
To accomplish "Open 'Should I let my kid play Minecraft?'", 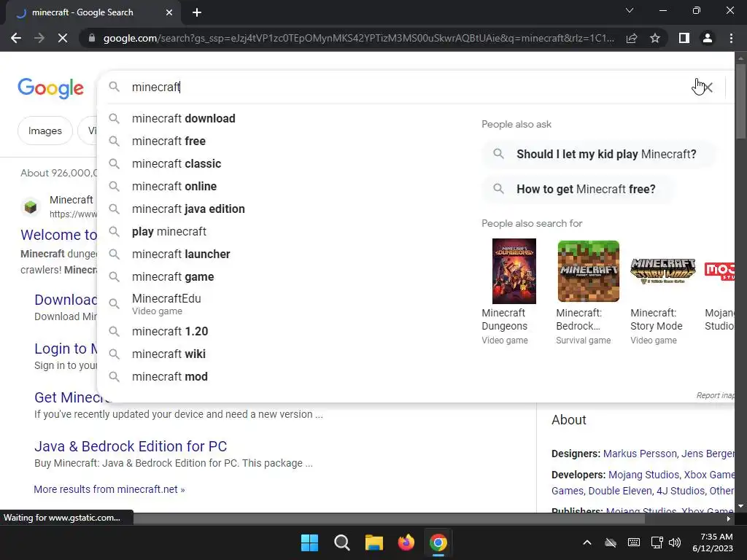I will pos(598,155).
